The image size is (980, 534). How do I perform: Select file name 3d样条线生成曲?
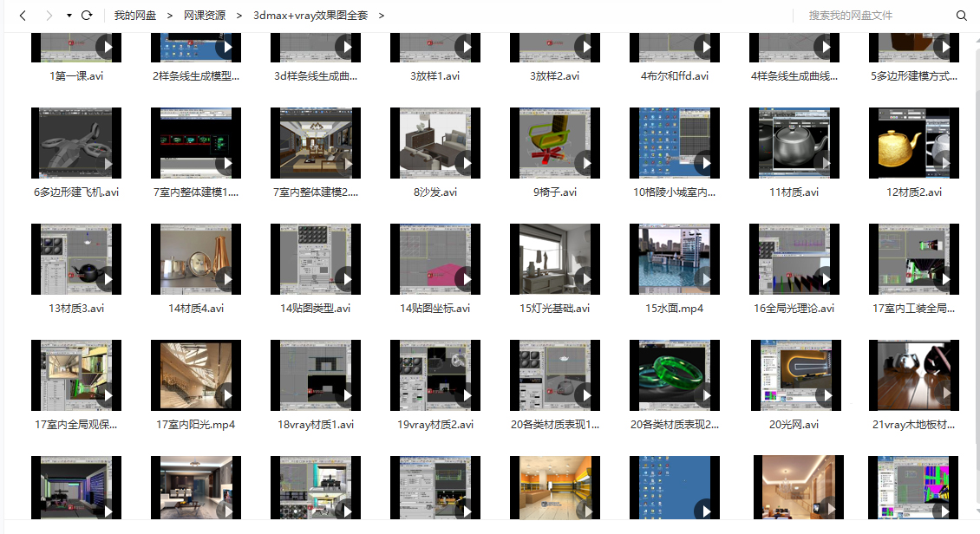coord(316,76)
